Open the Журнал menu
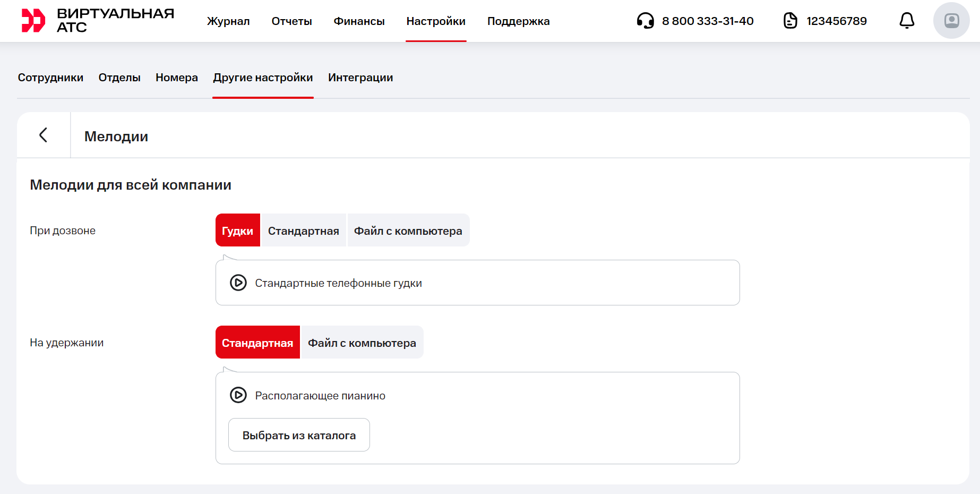This screenshot has height=494, width=980. click(228, 21)
